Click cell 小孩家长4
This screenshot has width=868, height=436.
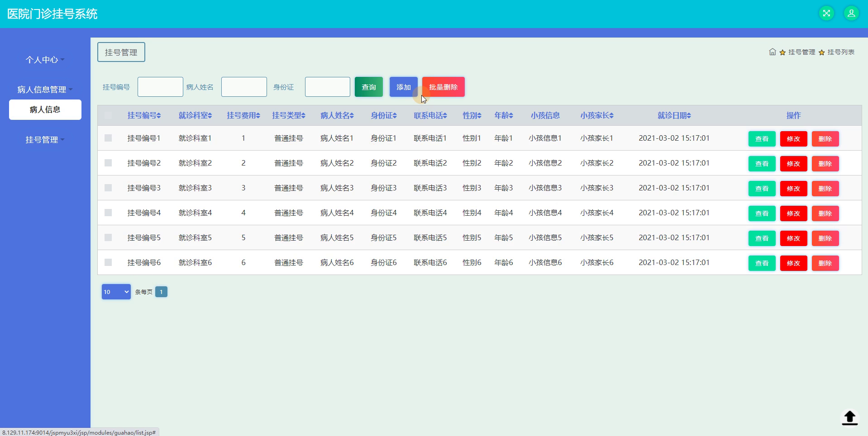pos(597,213)
